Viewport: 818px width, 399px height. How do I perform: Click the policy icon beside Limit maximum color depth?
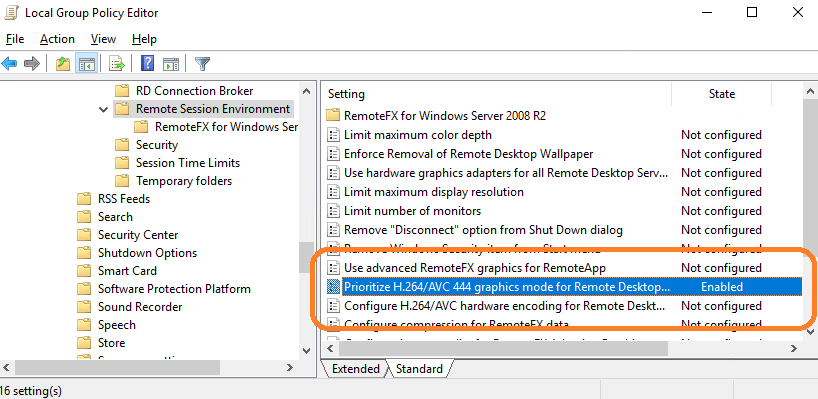(333, 135)
